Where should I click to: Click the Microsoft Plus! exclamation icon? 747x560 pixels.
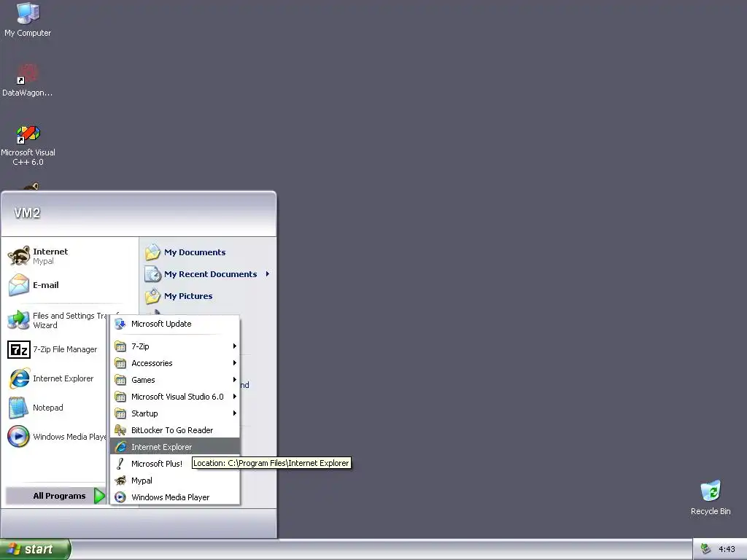pos(120,463)
